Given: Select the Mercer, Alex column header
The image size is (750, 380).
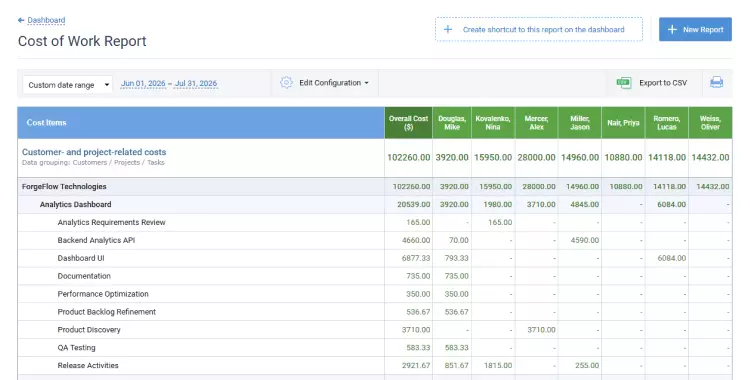Looking at the screenshot, I should point(537,123).
